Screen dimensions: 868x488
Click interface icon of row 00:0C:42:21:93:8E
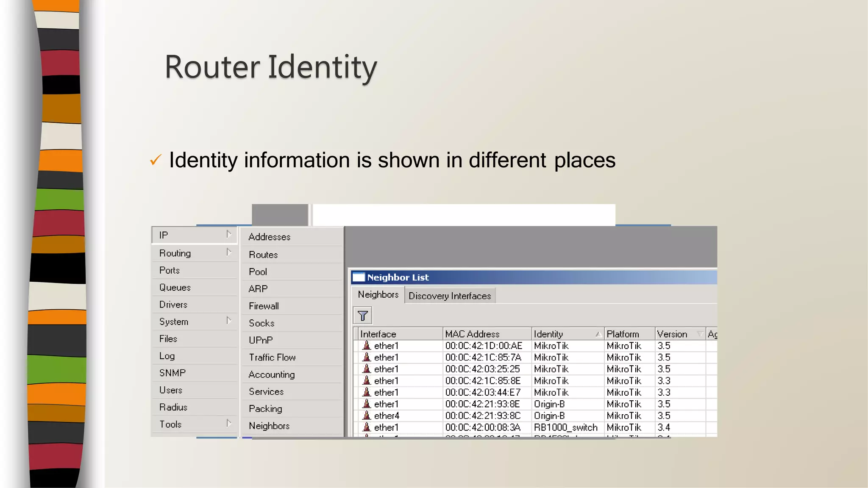coord(367,404)
